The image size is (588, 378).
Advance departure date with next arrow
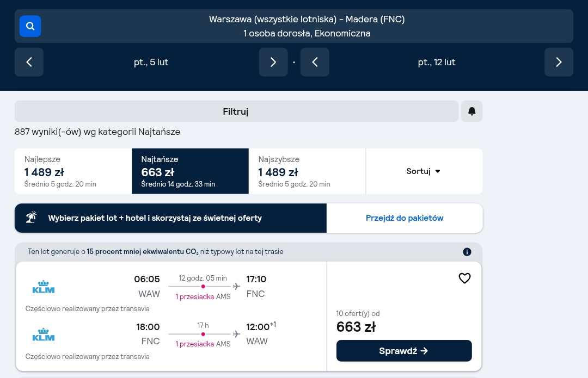click(x=273, y=62)
